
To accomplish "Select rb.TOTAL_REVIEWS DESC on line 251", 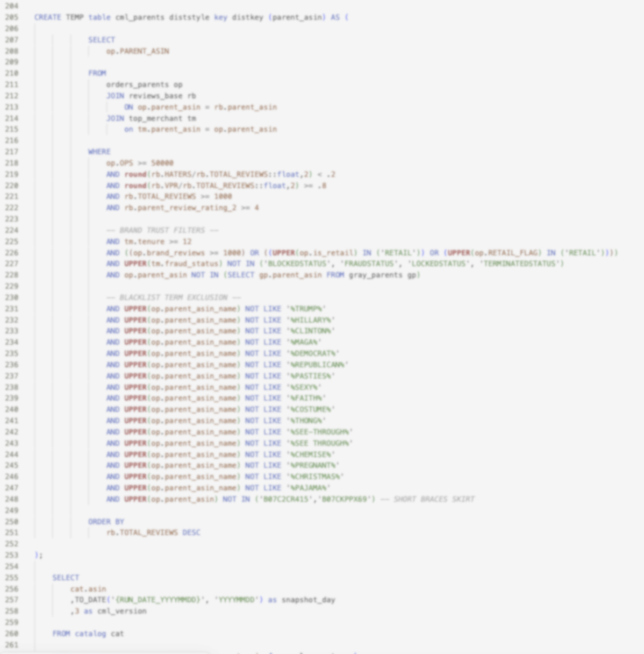I will pyautogui.click(x=154, y=532).
